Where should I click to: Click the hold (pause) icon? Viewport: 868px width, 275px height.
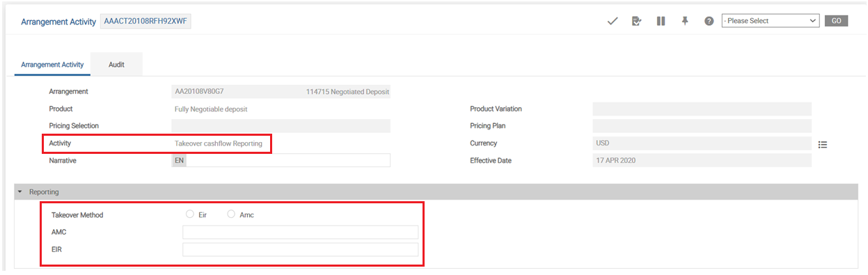(x=661, y=21)
